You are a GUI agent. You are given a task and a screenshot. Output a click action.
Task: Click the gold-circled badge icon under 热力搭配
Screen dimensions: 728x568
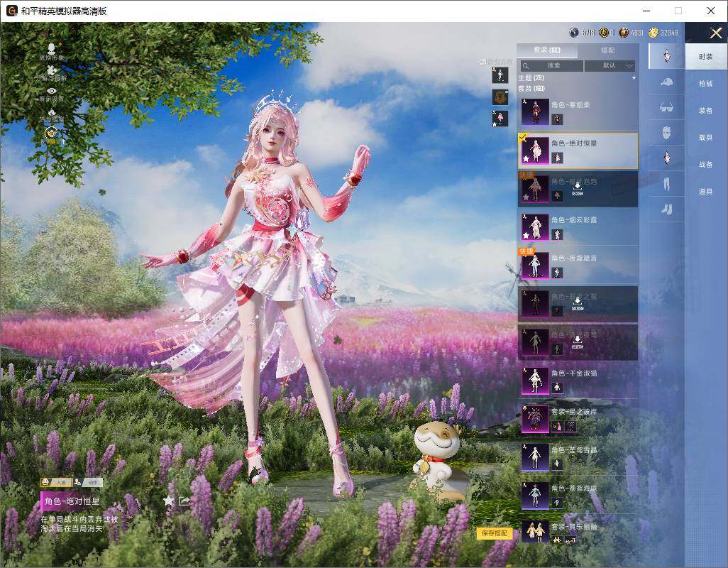click(x=50, y=133)
